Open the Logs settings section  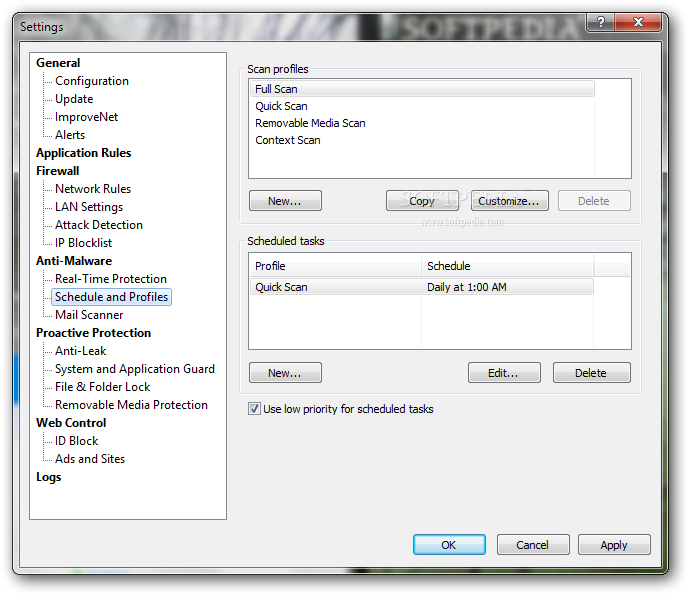[x=48, y=477]
